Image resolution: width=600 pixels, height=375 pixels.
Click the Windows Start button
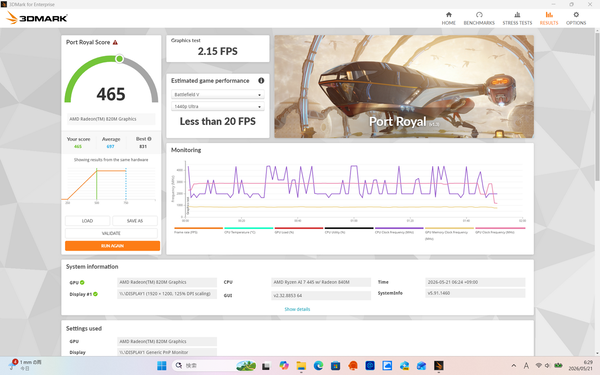click(x=162, y=366)
